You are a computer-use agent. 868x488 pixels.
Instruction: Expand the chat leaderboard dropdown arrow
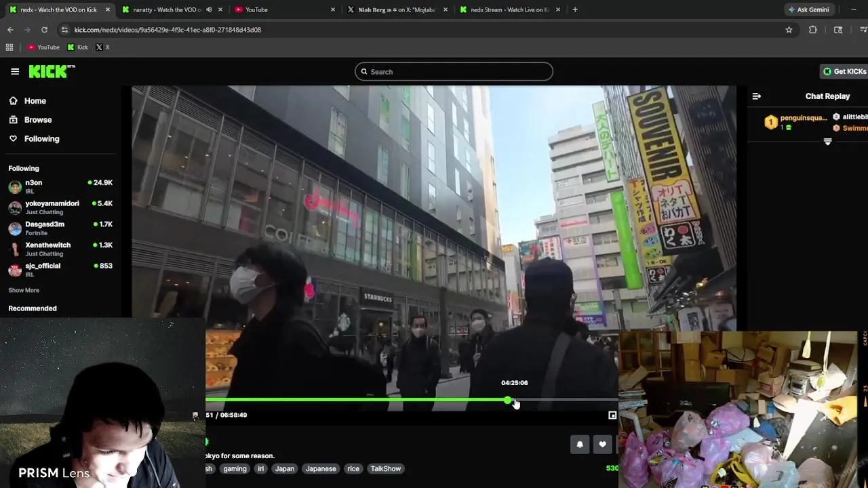click(x=827, y=142)
